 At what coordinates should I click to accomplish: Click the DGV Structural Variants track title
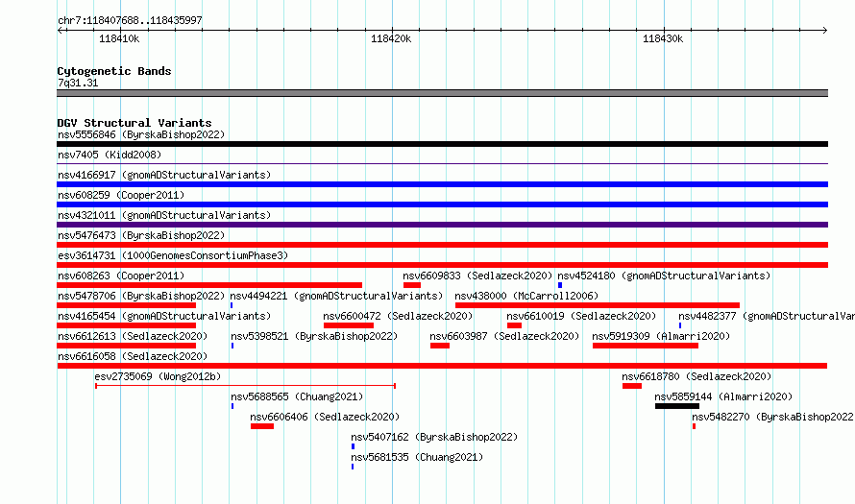134,123
